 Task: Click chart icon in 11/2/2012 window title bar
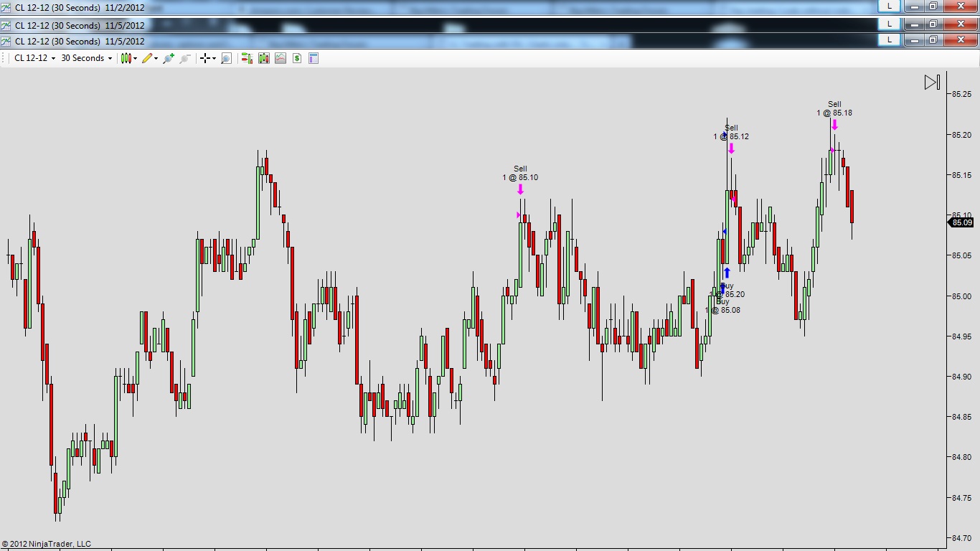click(6, 8)
